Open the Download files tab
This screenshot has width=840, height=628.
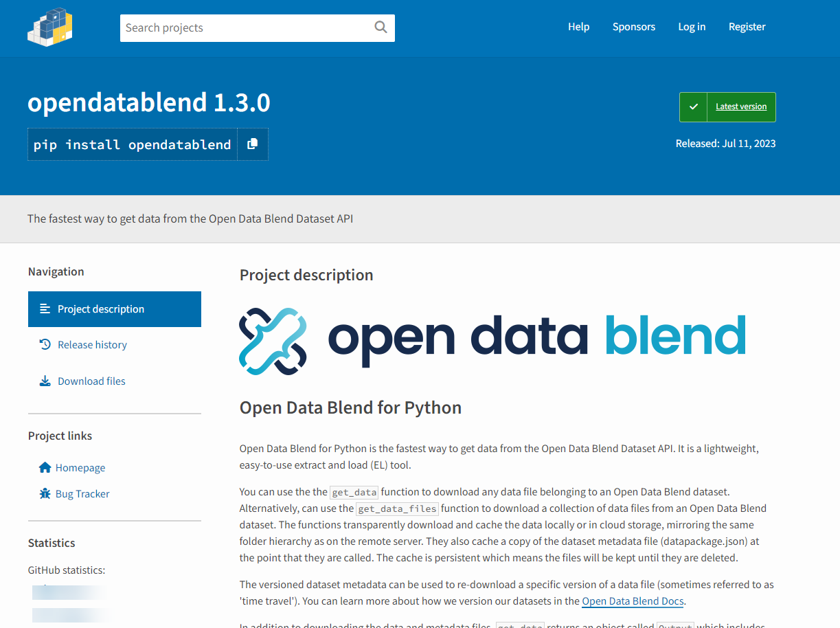[115, 381]
